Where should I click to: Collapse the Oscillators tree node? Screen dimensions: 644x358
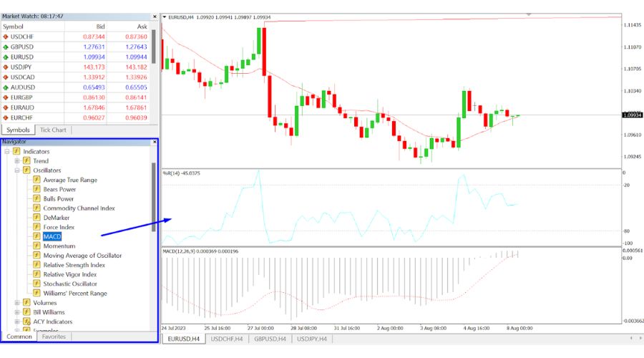tap(16, 170)
